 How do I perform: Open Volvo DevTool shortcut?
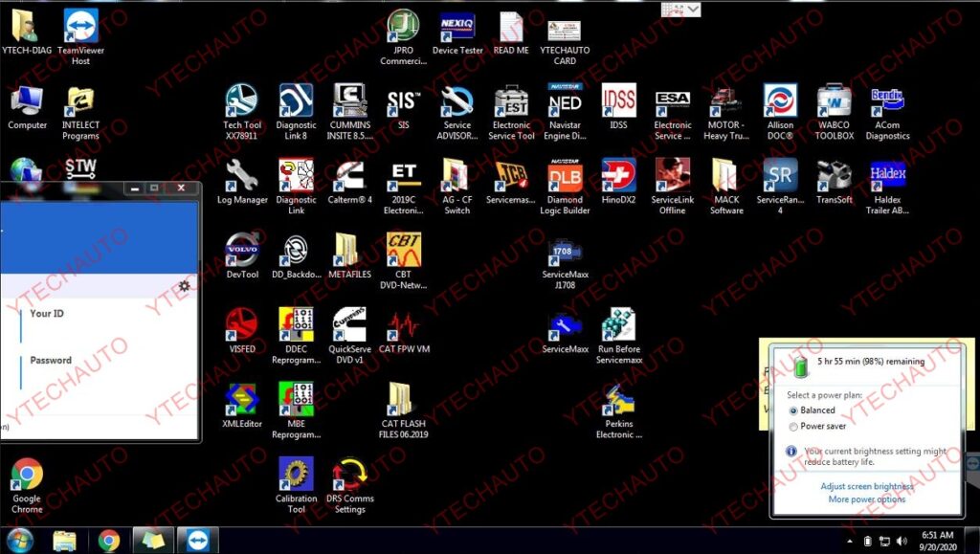pyautogui.click(x=242, y=256)
